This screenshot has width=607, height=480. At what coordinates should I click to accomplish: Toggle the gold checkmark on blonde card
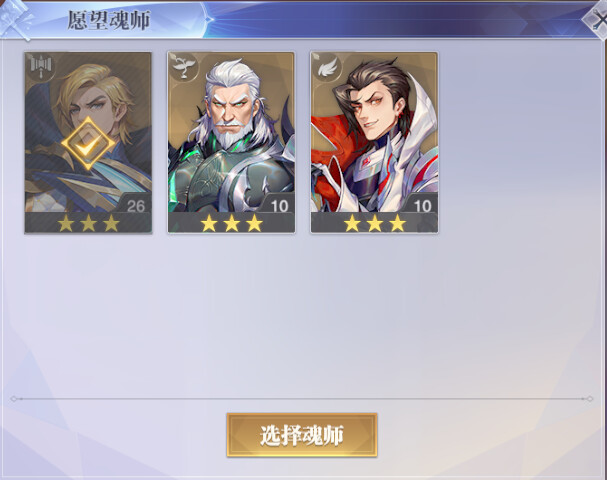tap(88, 144)
